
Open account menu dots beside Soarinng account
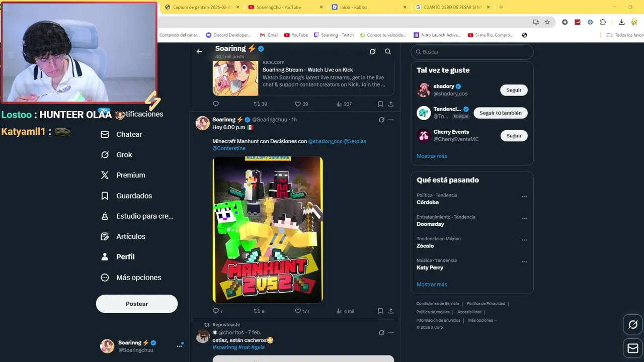[179, 346]
